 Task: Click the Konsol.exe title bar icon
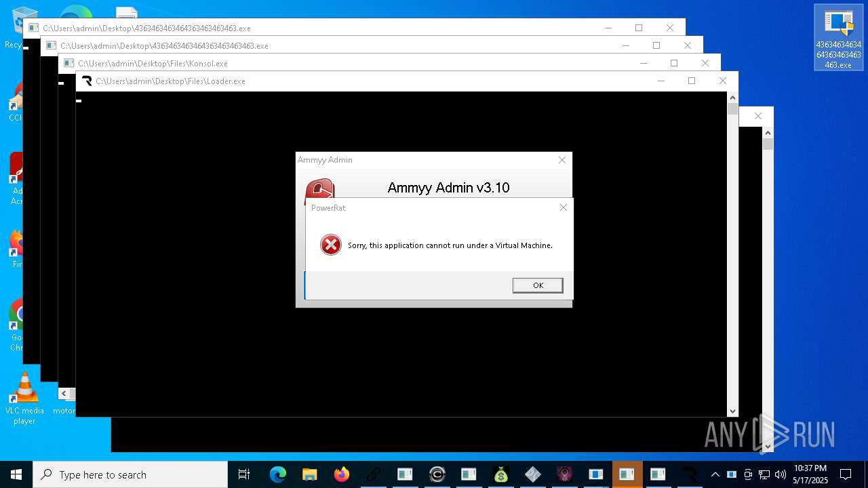pyautogui.click(x=68, y=64)
